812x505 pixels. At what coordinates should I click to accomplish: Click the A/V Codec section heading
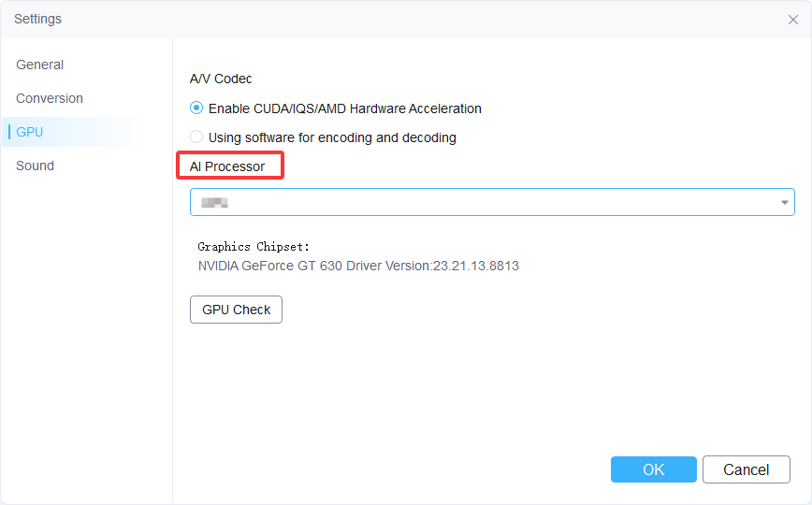(221, 79)
